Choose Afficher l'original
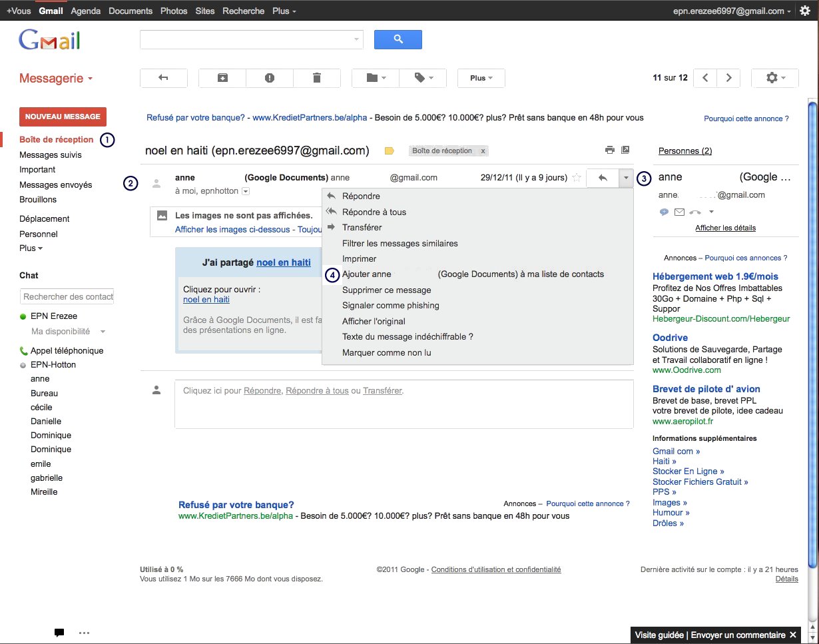This screenshot has height=644, width=819. 477,321
